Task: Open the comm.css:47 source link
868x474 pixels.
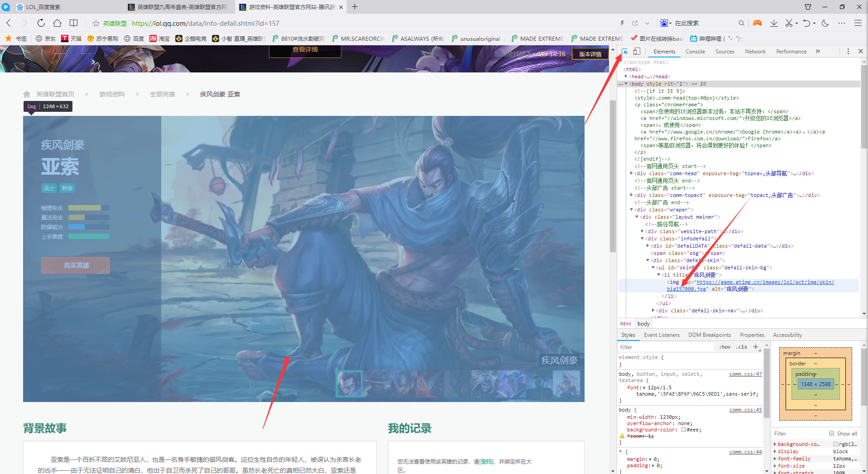Action: tap(745, 374)
